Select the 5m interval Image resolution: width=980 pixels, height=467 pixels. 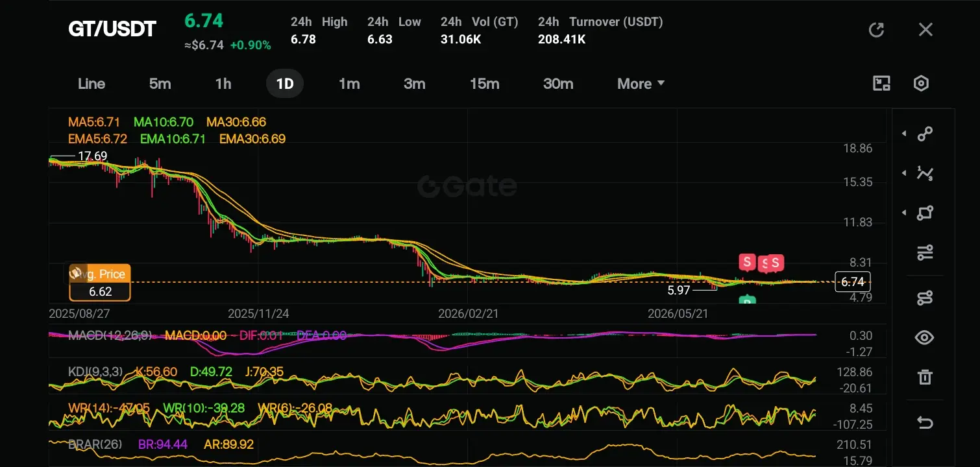[x=160, y=84]
